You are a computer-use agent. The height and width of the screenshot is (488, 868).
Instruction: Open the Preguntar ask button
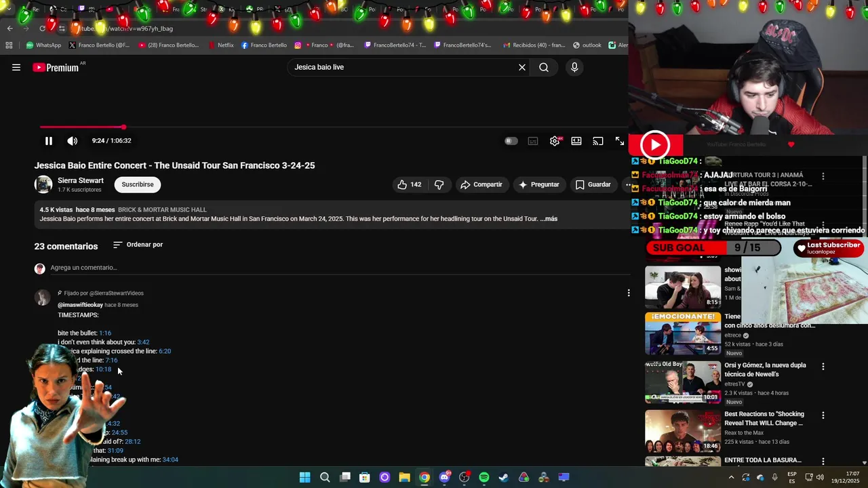coord(539,184)
